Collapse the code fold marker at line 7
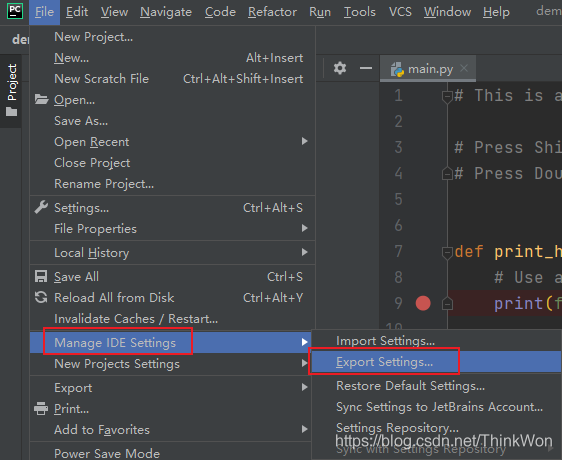562x460 pixels. tap(447, 252)
